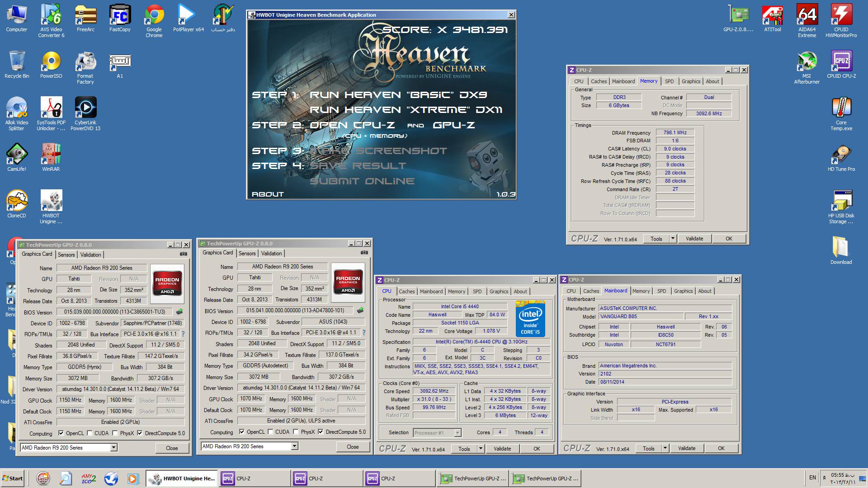Click Close button in left GPU-Z
The image size is (868, 488).
pyautogui.click(x=172, y=448)
